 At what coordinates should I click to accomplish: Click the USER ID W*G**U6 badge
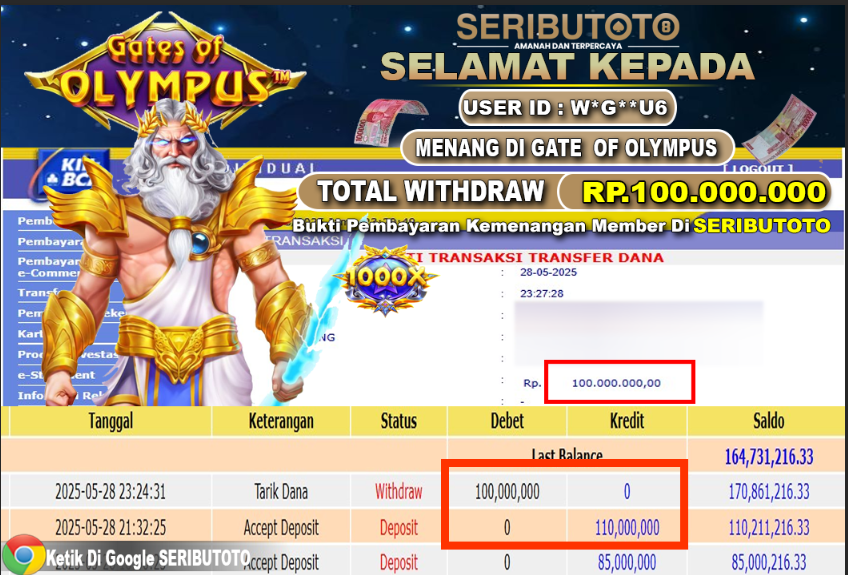[567, 108]
